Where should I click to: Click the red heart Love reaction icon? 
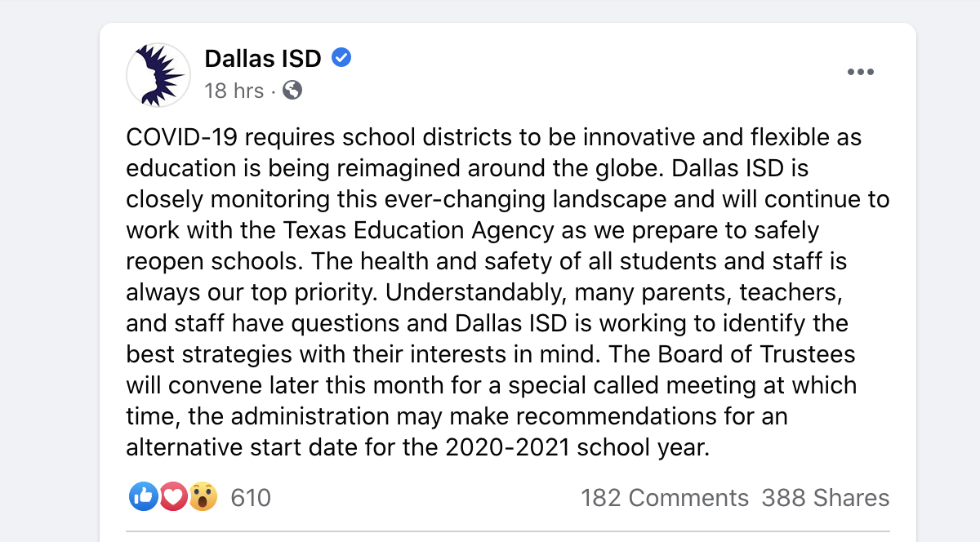click(x=173, y=497)
